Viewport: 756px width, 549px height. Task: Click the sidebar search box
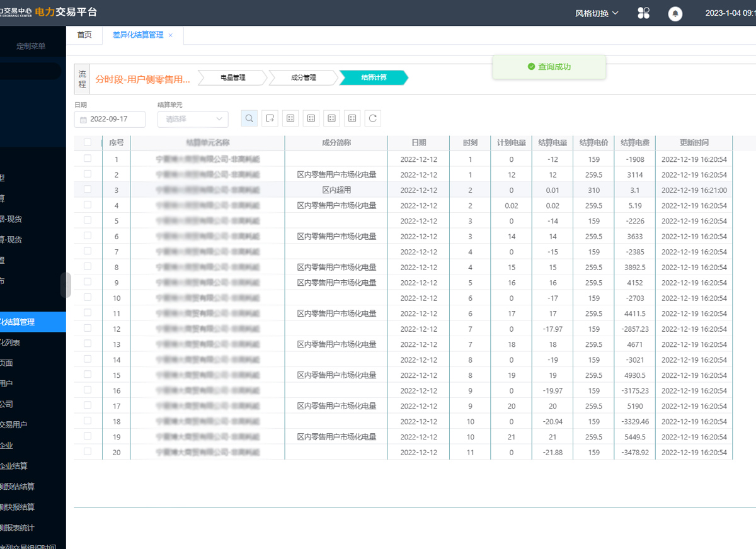pos(31,71)
